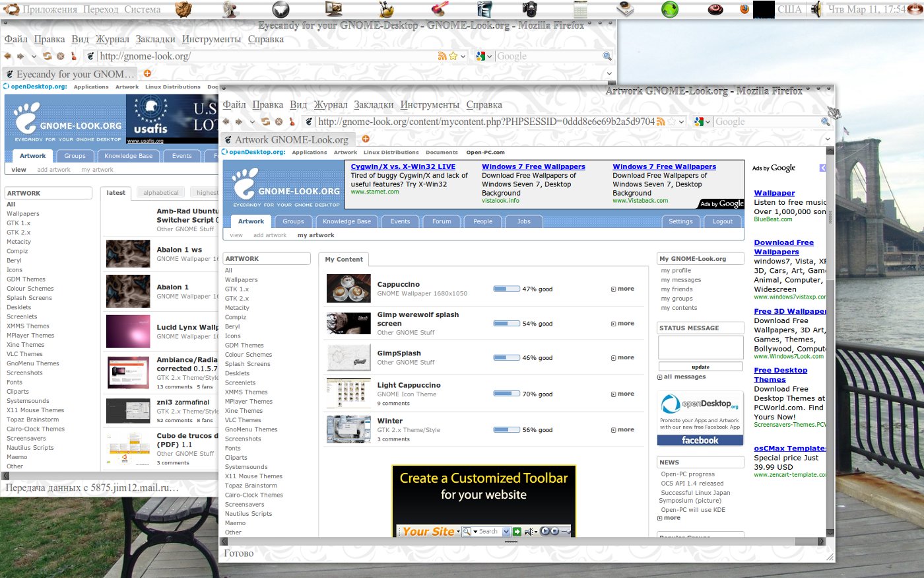Click the Winter 56% rating bar

pos(506,429)
